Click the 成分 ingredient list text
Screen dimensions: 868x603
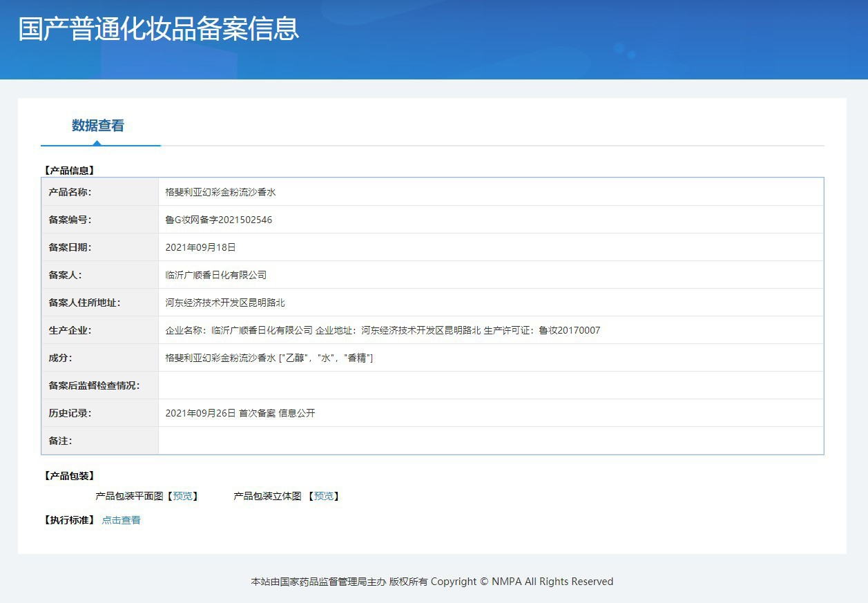coord(269,358)
